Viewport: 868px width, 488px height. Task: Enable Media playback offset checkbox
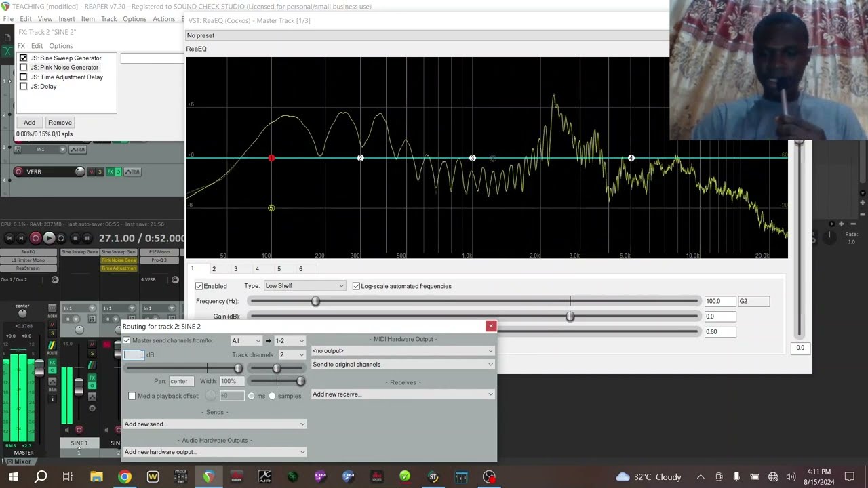132,396
